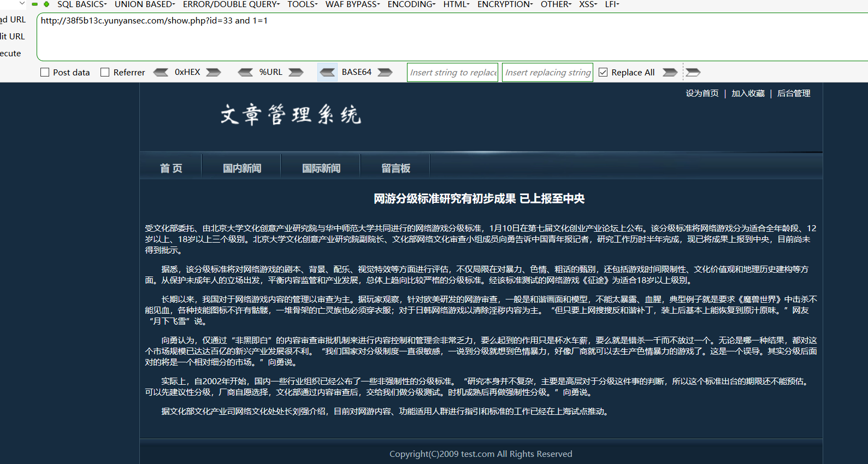Go to the 国内新闻 navigation tab
This screenshot has height=464, width=868.
pyautogui.click(x=242, y=168)
